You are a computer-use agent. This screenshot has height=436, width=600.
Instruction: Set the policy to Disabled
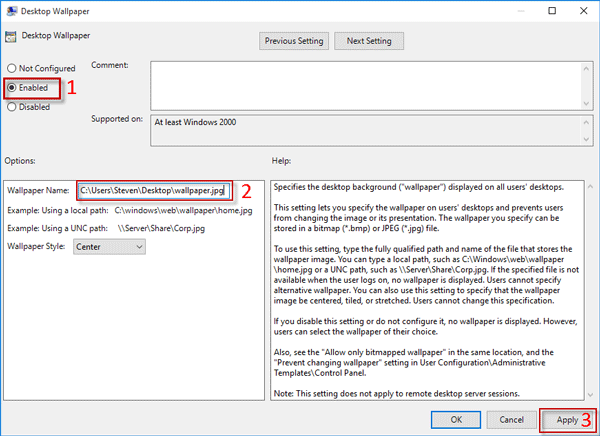coord(12,107)
